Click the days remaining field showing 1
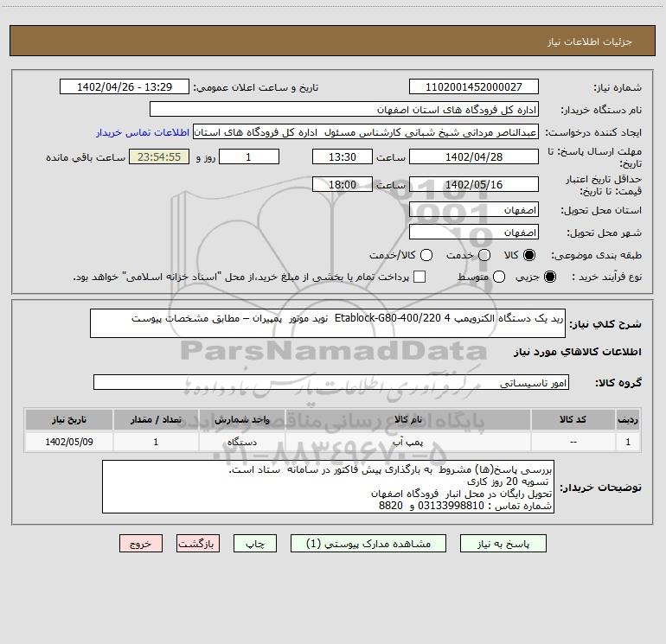 pyautogui.click(x=249, y=157)
